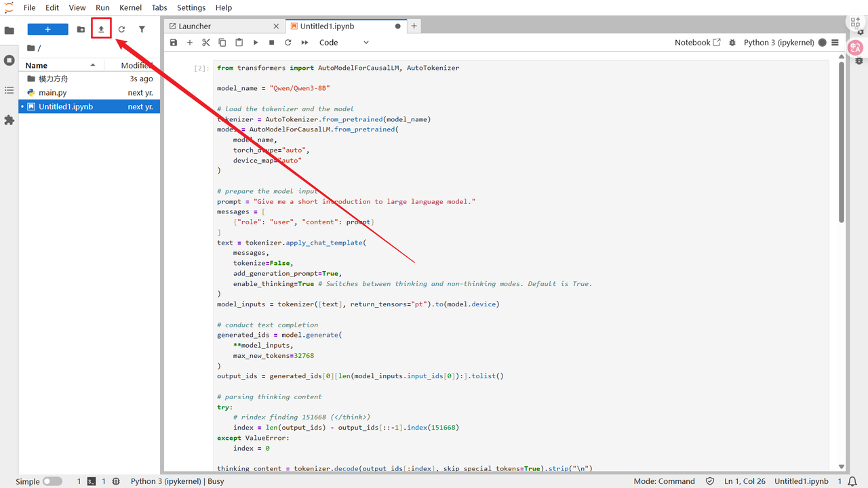The height and width of the screenshot is (488, 868).
Task: Cut the selected cell with scissors icon
Action: pyautogui.click(x=206, y=42)
